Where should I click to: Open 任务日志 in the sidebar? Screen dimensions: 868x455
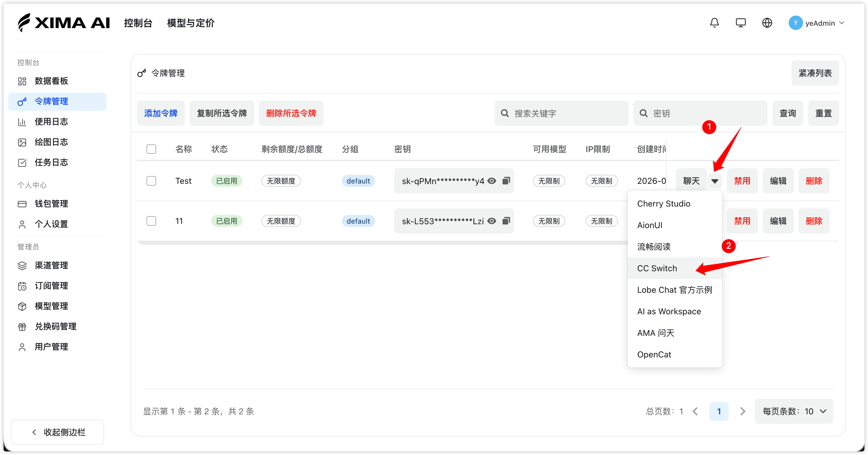pyautogui.click(x=57, y=163)
